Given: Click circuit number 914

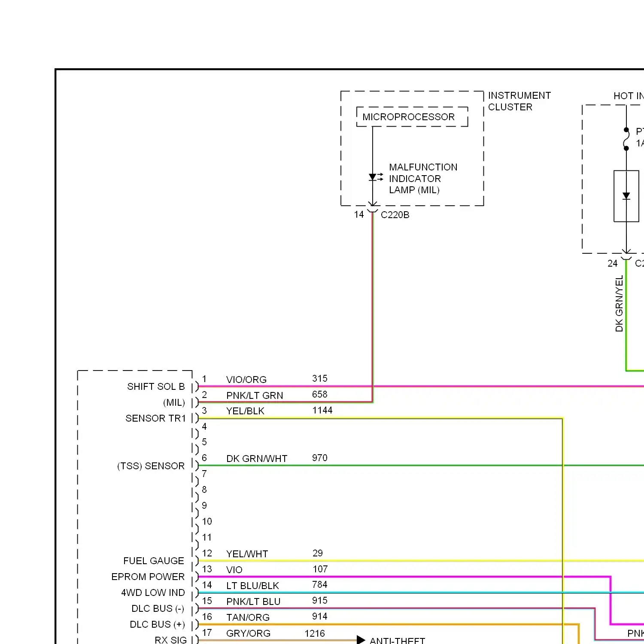Looking at the screenshot, I should click(x=320, y=616).
